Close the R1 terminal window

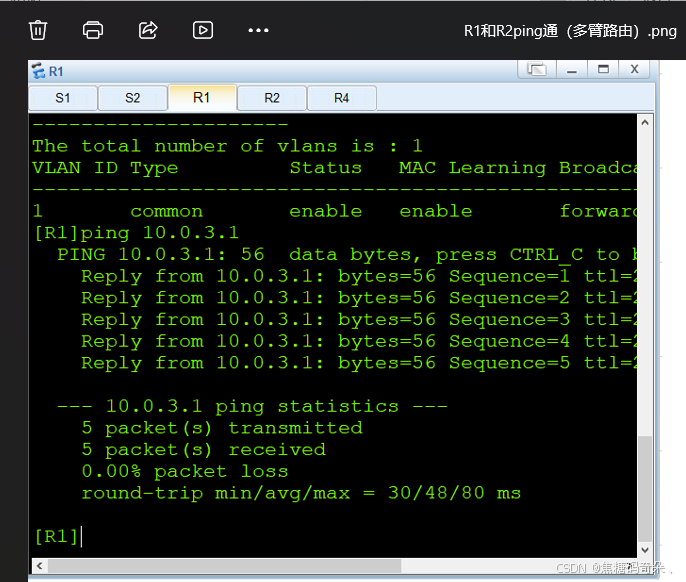(x=634, y=69)
